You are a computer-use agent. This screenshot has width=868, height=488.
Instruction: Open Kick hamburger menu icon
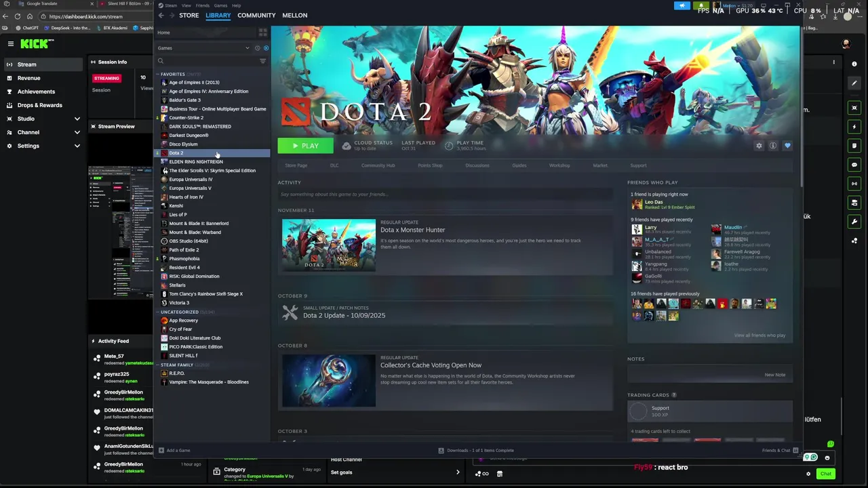click(10, 43)
